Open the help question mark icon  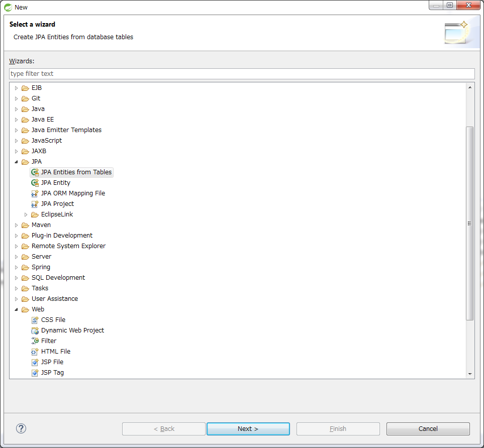[21, 428]
